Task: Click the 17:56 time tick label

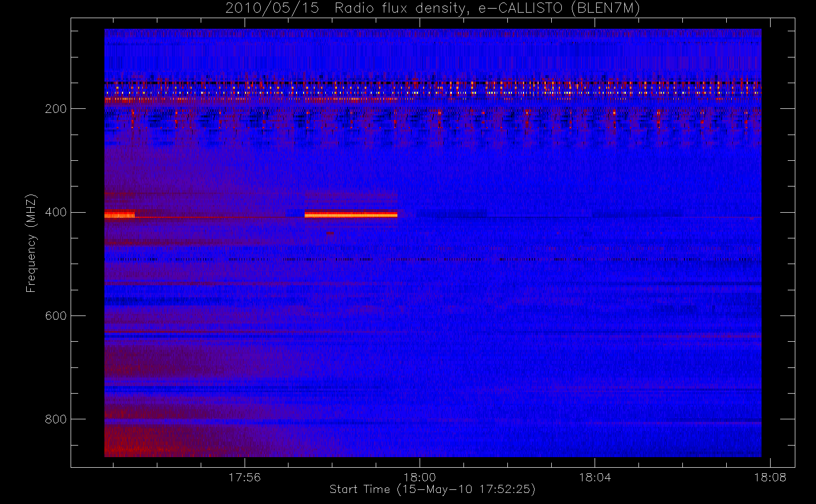Action: point(245,477)
